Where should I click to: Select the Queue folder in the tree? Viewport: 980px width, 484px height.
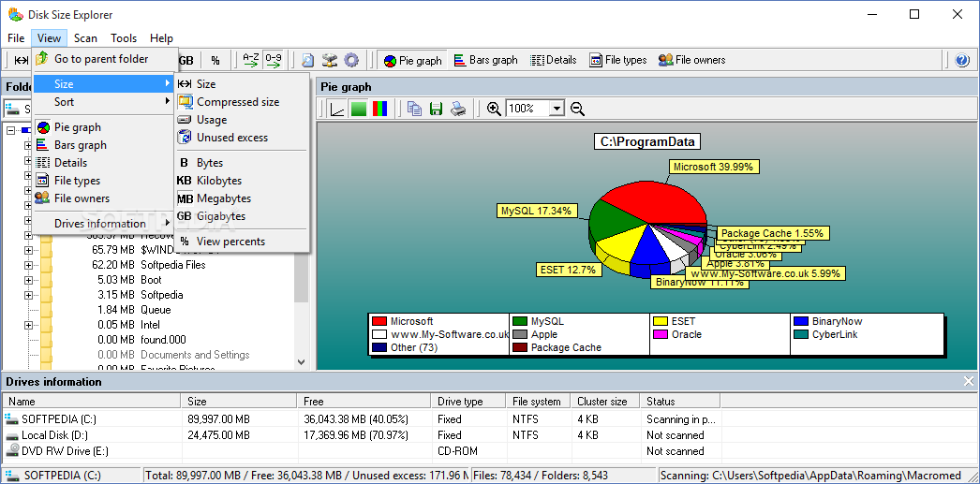coord(156,310)
